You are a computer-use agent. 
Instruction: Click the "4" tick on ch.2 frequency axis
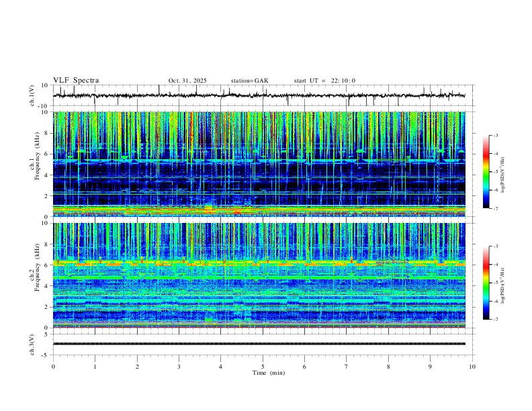46,286
